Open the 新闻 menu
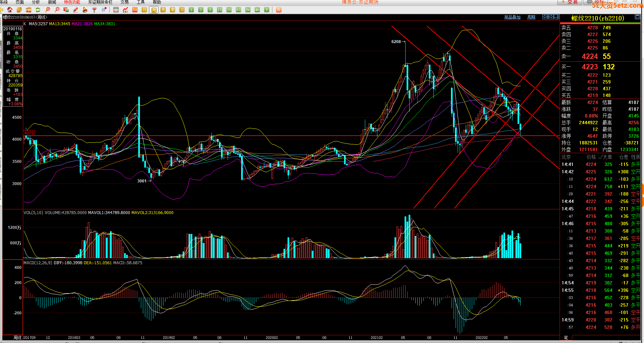This screenshot has width=644, height=343. point(52,2)
